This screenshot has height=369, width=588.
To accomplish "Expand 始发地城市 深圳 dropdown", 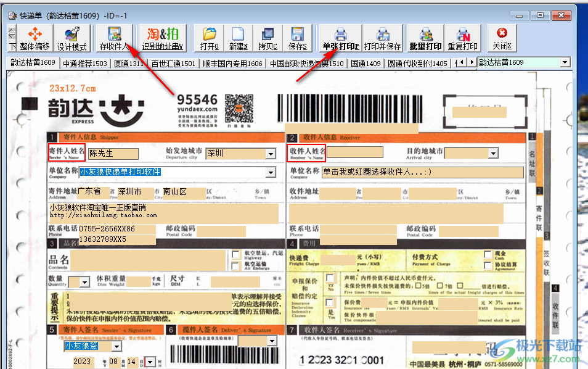I will [x=271, y=154].
